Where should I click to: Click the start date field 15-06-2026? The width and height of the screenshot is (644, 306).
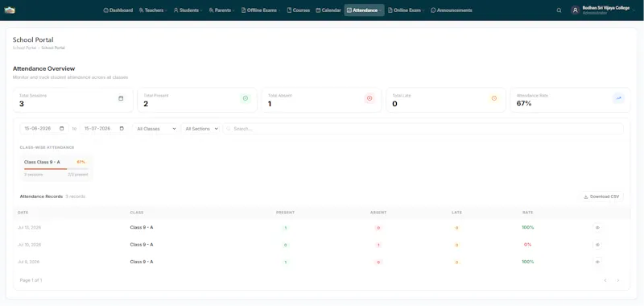pyautogui.click(x=44, y=129)
